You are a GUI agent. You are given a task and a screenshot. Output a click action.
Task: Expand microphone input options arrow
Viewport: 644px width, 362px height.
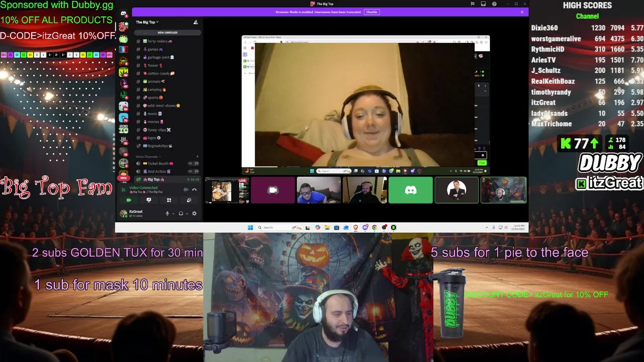click(x=173, y=214)
